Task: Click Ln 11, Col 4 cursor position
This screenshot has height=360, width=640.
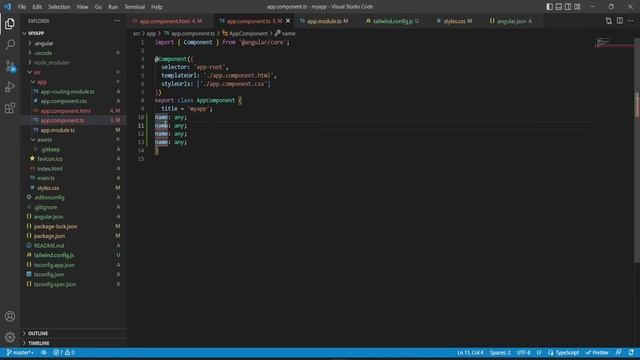Action: tap(470, 353)
